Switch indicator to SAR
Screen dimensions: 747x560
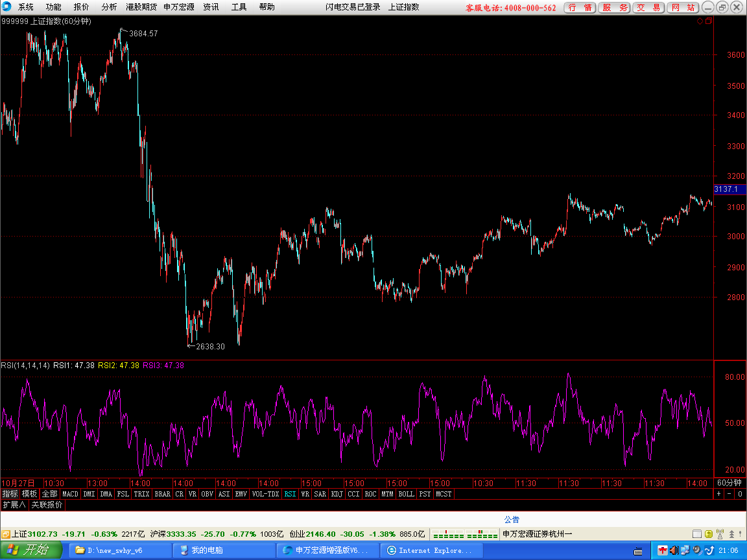click(320, 494)
